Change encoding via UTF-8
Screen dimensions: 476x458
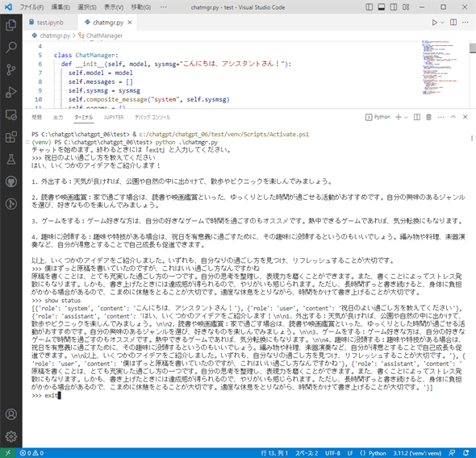[x=332, y=453]
